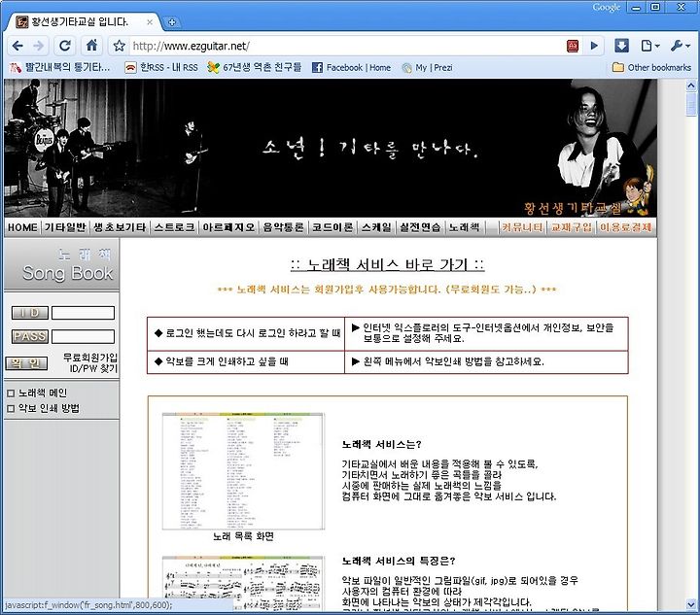700x615 pixels.
Task: Click HOME in the site navigation
Action: click(22, 227)
